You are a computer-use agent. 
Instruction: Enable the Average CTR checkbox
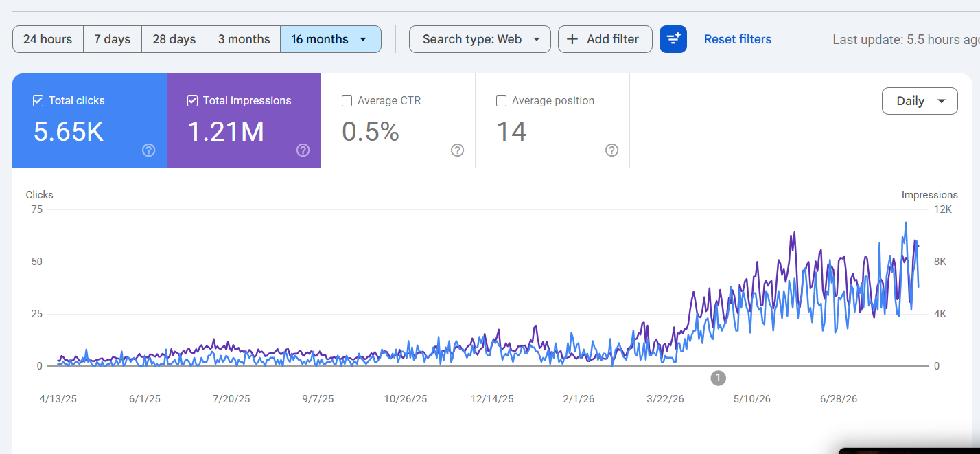click(347, 101)
